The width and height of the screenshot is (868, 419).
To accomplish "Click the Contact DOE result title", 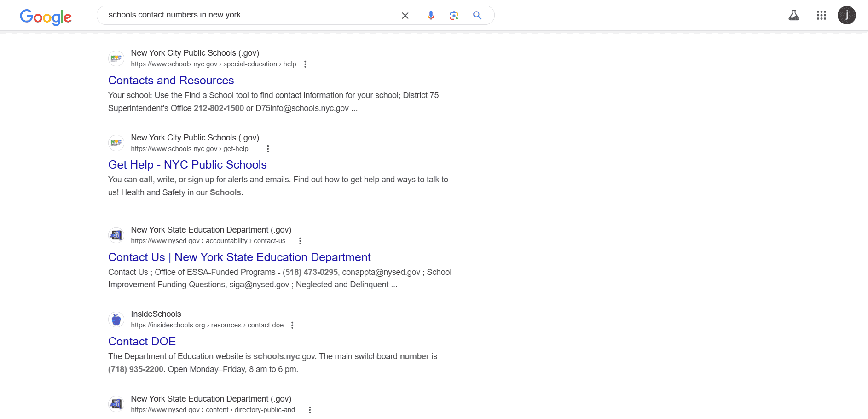I will 142,341.
